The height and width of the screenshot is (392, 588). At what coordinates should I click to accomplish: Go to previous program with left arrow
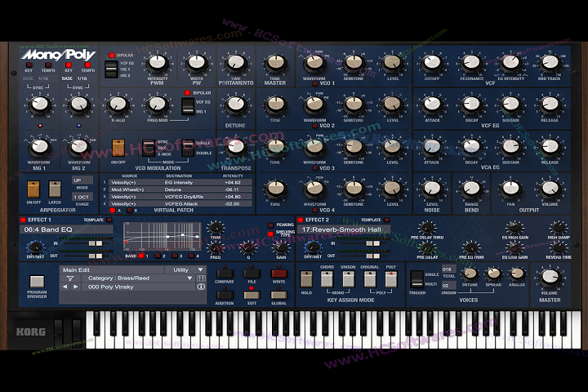pyautogui.click(x=65, y=287)
